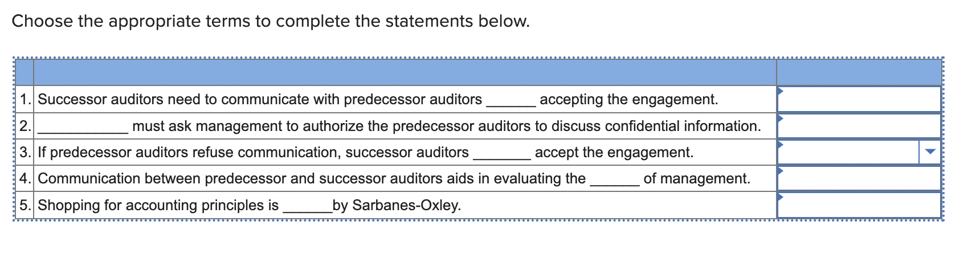Click the 'Successor auditors need to communicate' statement
The width and height of the screenshot is (980, 262).
pyautogui.click(x=378, y=99)
